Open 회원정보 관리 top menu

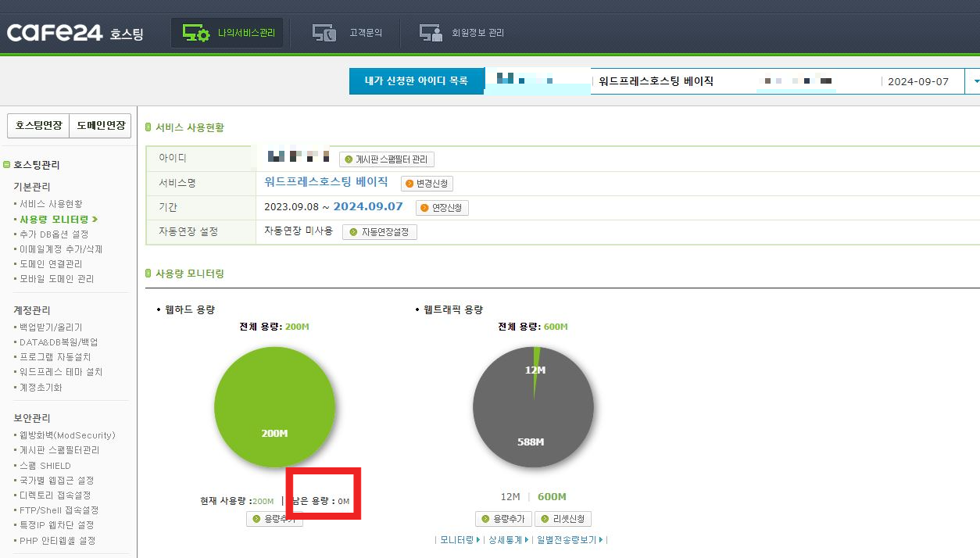click(x=462, y=33)
